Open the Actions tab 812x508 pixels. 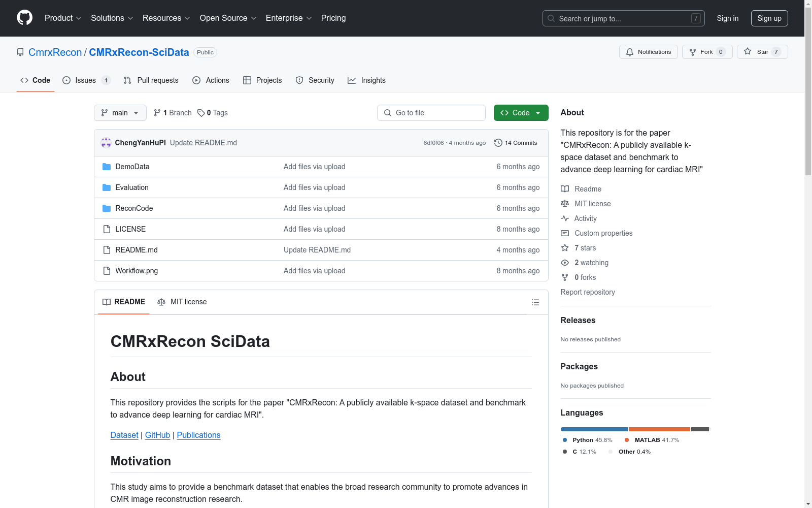[211, 80]
